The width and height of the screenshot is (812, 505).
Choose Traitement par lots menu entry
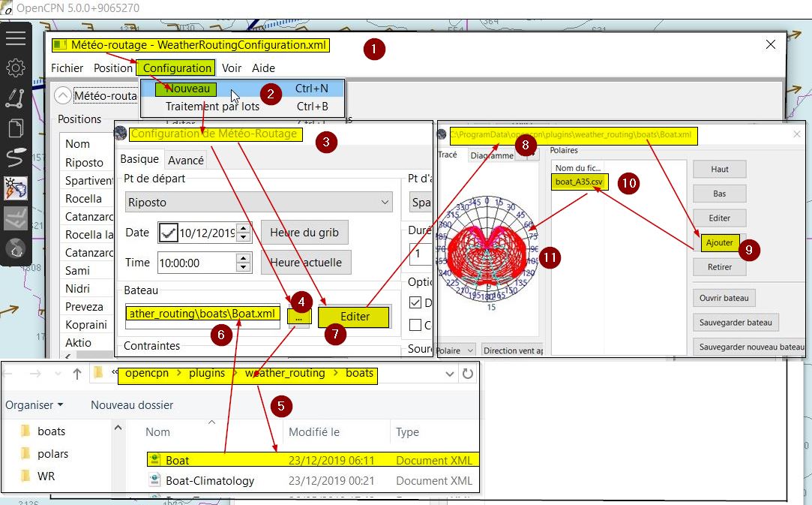pyautogui.click(x=212, y=107)
